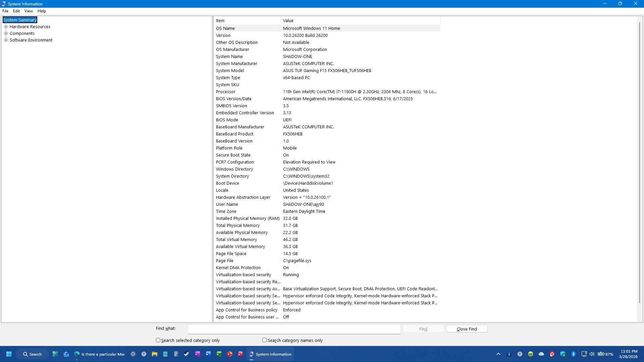Select the BaseBoard Product row
The image size is (644, 362).
[x=327, y=134]
